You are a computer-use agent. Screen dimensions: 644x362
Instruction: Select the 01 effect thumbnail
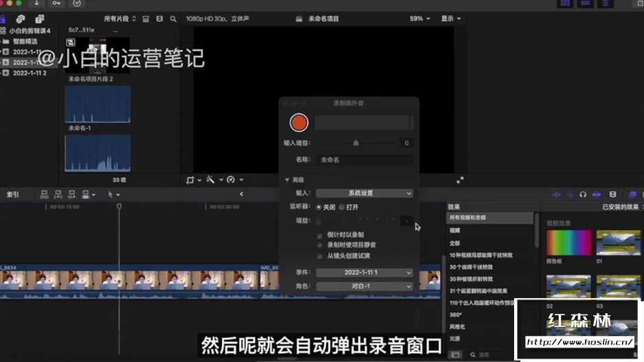pos(618,242)
